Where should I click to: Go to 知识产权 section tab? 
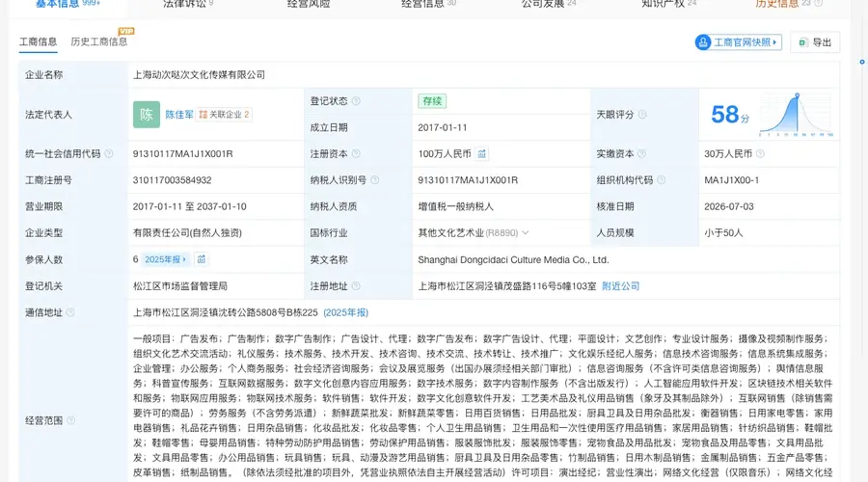point(668,4)
